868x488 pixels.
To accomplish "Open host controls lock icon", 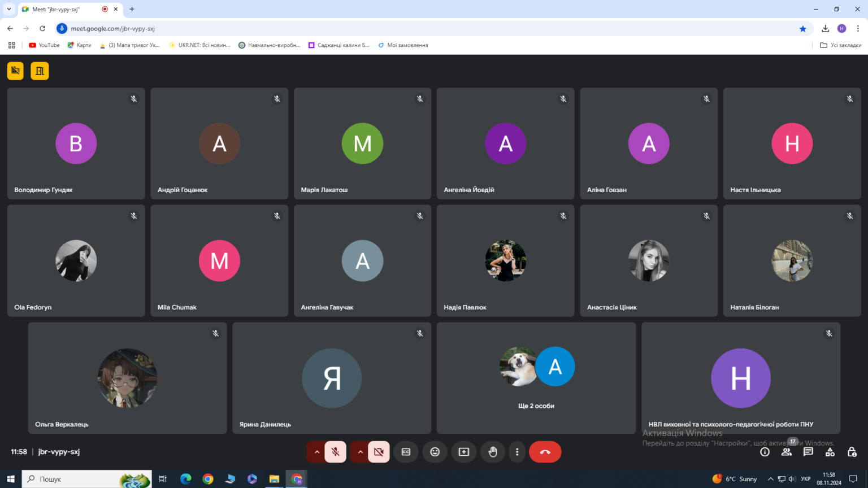I will tap(852, 452).
